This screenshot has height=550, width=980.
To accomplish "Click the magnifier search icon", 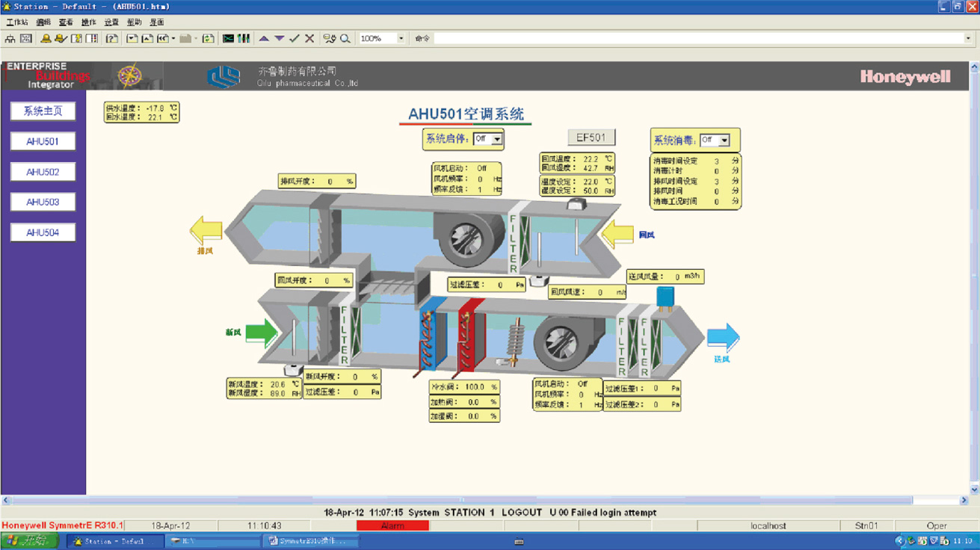I will pyautogui.click(x=345, y=38).
